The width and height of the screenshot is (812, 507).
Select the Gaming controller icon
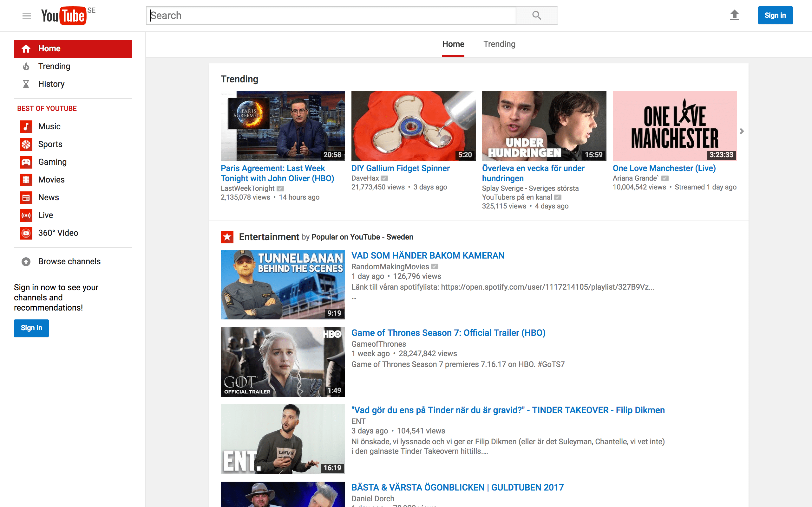point(26,162)
